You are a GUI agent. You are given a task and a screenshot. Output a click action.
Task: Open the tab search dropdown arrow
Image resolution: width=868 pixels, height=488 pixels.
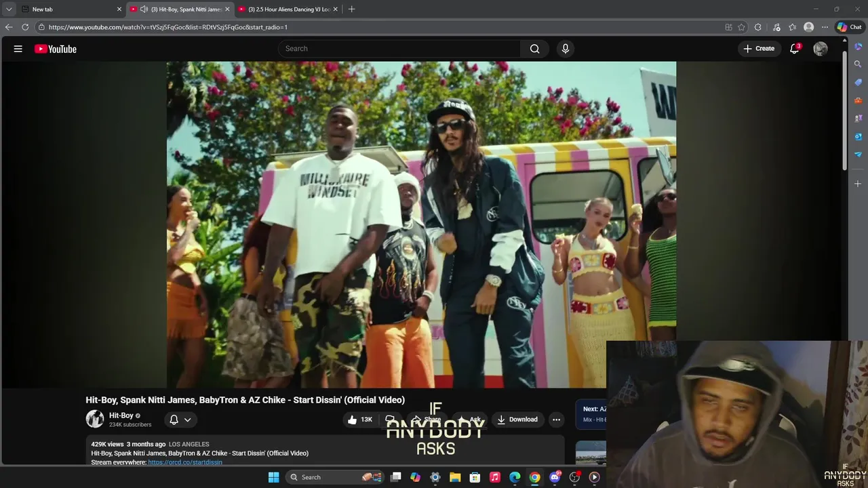pos(9,9)
